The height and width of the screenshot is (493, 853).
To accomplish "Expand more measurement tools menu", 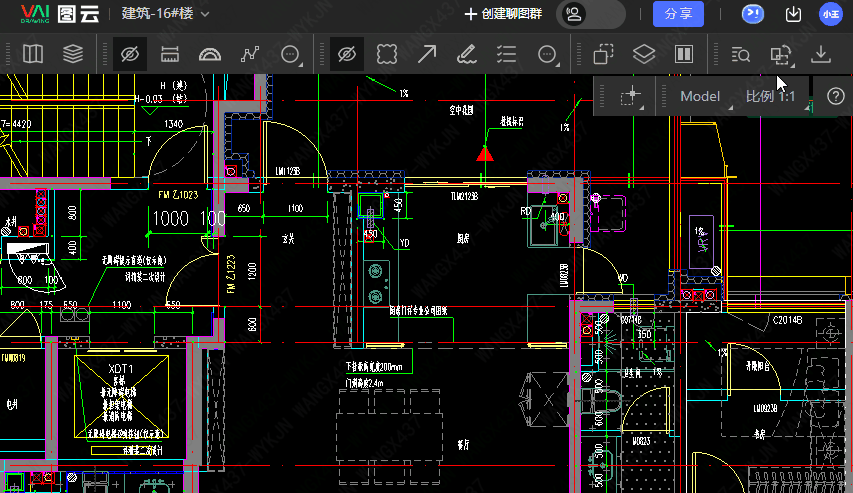I will [291, 54].
